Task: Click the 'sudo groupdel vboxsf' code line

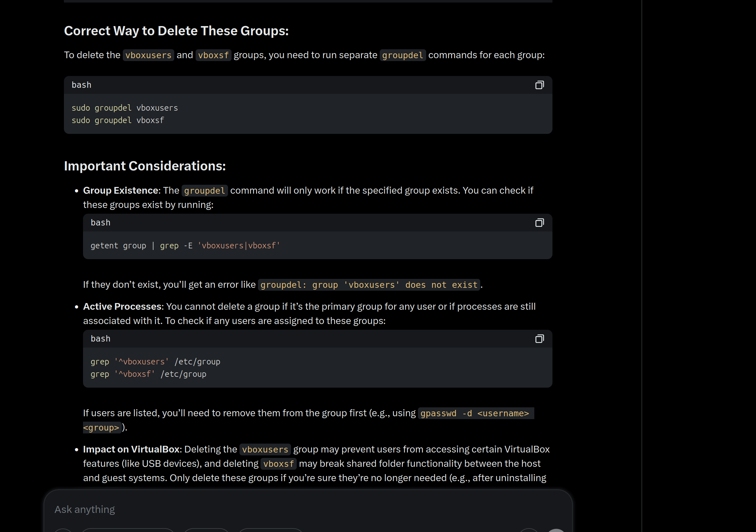Action: pos(118,121)
